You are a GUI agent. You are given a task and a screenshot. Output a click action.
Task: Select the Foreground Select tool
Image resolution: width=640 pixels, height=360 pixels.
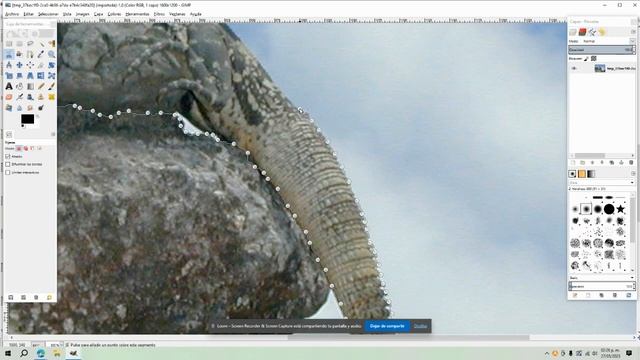pos(20,54)
